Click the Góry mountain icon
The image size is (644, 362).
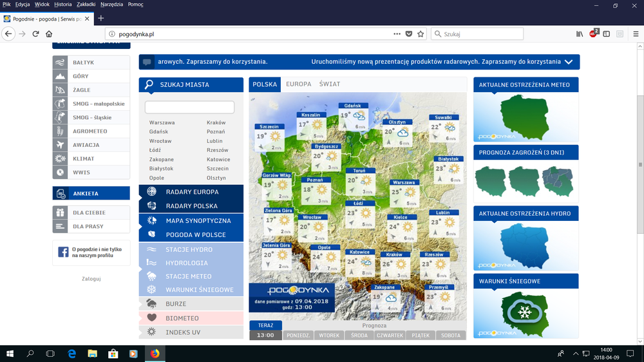tap(60, 76)
